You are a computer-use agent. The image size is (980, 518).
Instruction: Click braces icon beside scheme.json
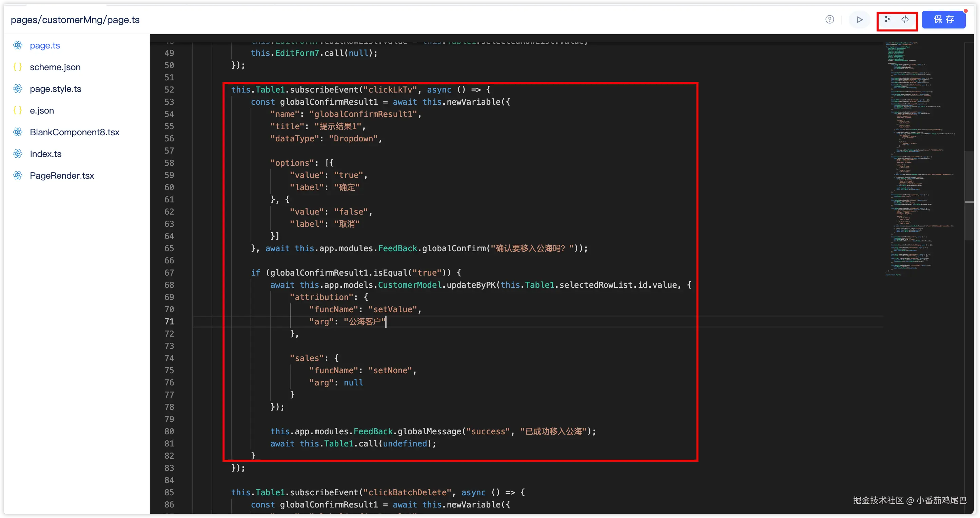[x=18, y=67]
